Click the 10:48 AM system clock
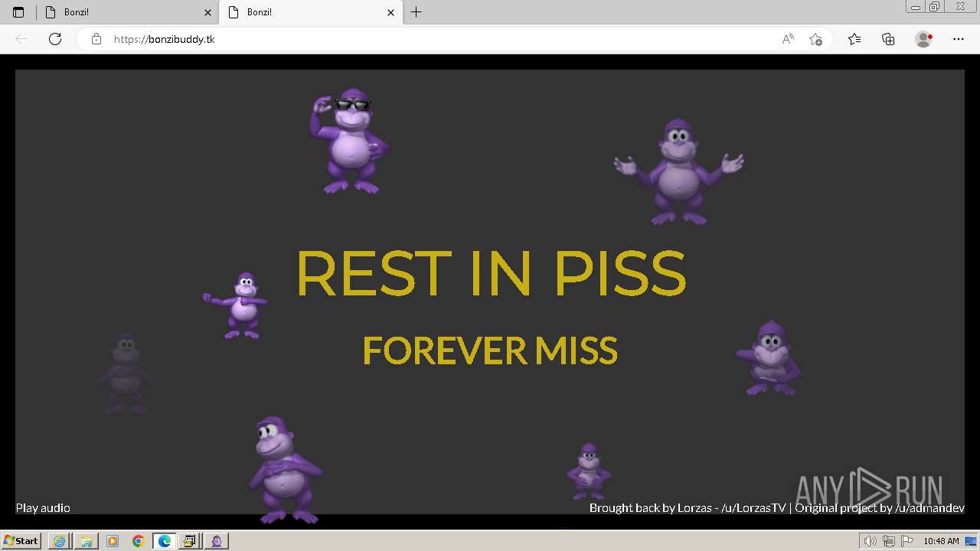The image size is (980, 551). coord(941,541)
